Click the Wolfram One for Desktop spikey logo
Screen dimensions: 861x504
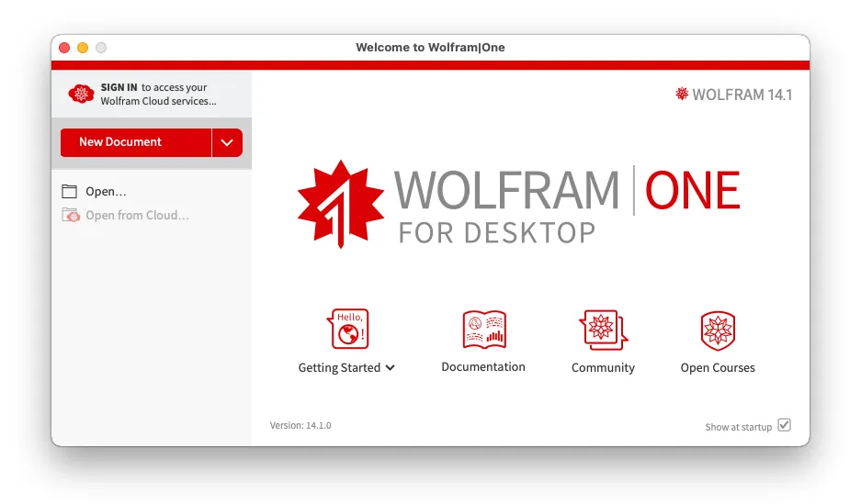coord(340,204)
